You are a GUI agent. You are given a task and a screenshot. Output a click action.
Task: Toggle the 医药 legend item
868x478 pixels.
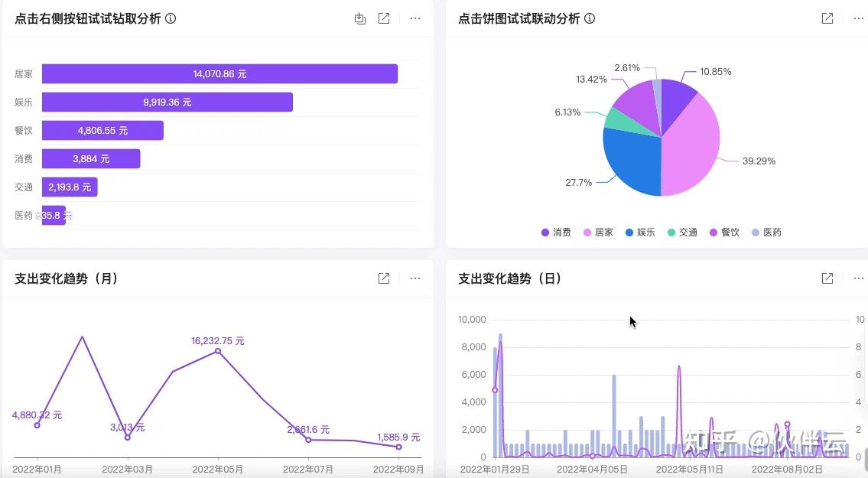(x=766, y=232)
